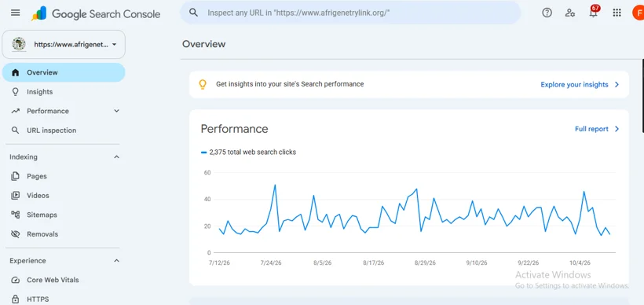Collapse the Indexing section
Viewport: 644px width, 305px height.
(x=117, y=157)
